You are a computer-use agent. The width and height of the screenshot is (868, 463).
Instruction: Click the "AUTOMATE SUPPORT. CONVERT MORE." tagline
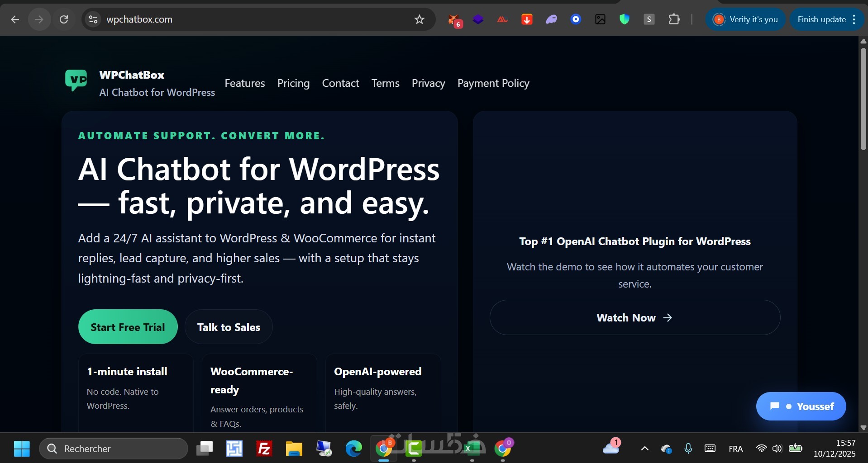coord(201,136)
